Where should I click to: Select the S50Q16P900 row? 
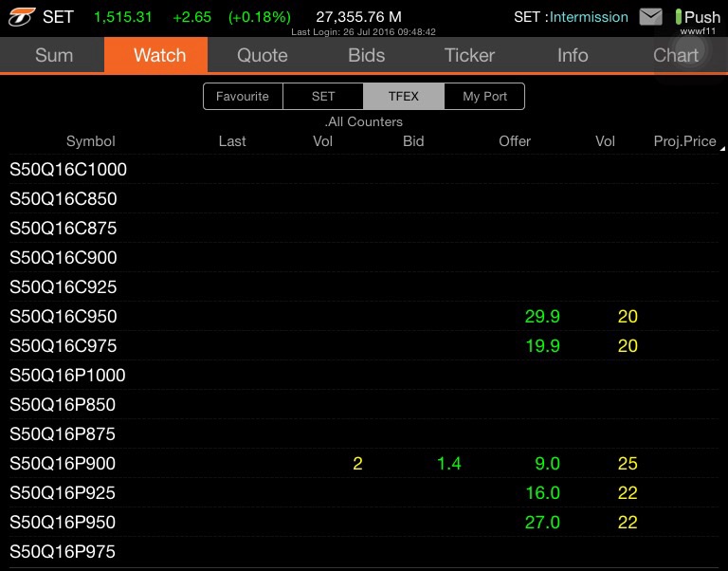(x=364, y=463)
